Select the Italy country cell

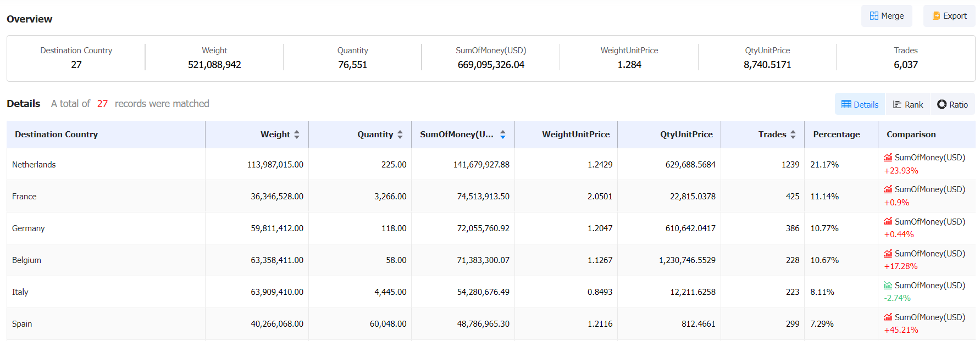pyautogui.click(x=20, y=292)
